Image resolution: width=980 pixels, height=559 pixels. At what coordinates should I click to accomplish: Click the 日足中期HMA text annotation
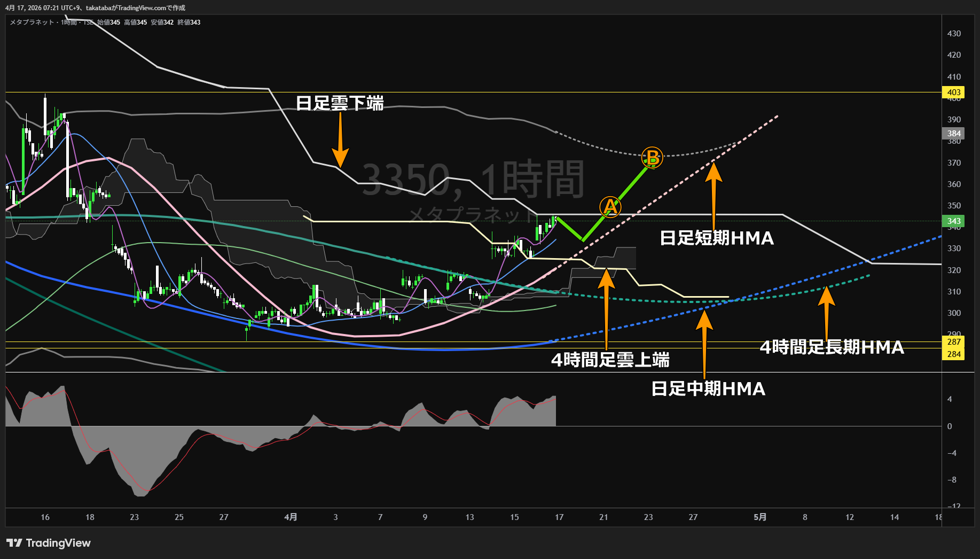708,389
